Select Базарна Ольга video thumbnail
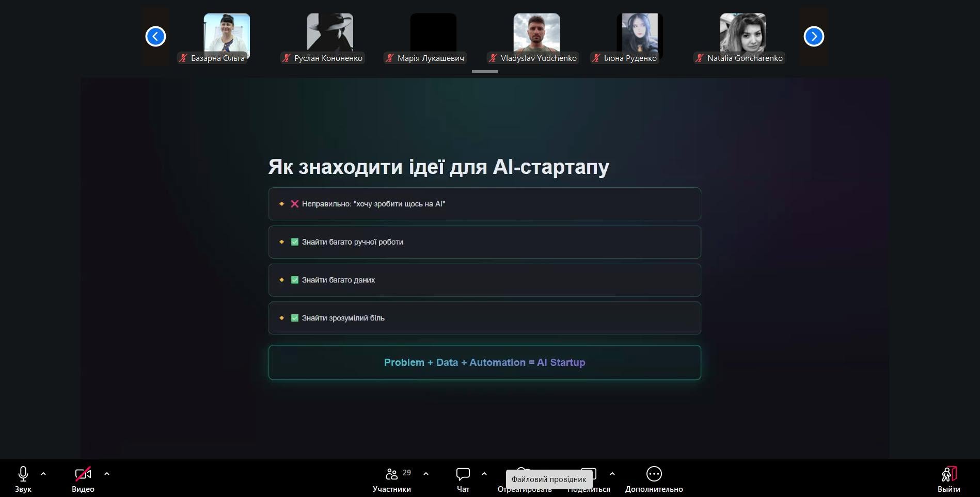Image resolution: width=980 pixels, height=497 pixels. (x=227, y=36)
